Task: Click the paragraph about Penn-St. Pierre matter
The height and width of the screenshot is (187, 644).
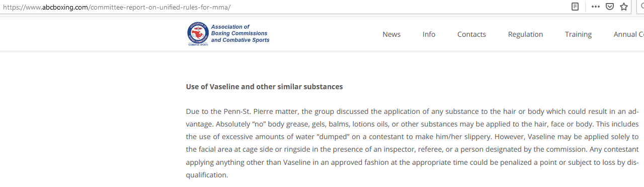Action: [412, 143]
